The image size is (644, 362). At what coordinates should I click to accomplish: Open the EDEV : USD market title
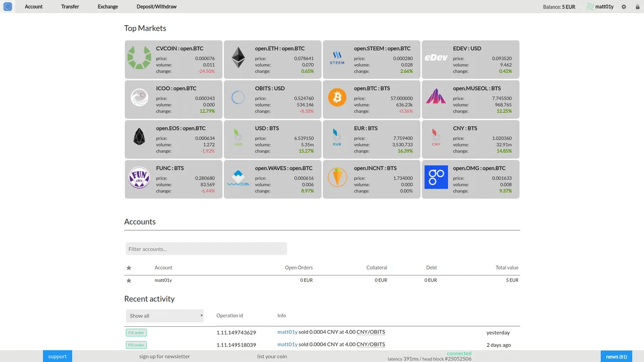click(x=467, y=48)
